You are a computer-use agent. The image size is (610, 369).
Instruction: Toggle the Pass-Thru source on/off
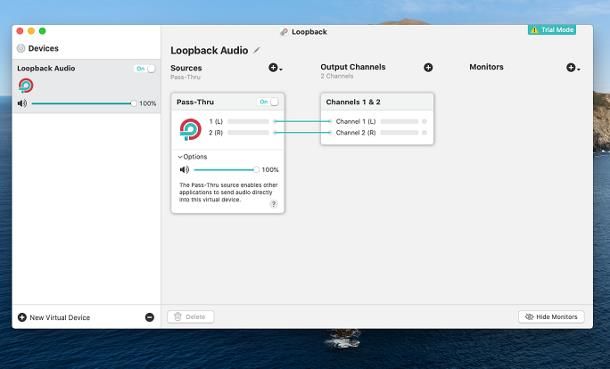(268, 102)
